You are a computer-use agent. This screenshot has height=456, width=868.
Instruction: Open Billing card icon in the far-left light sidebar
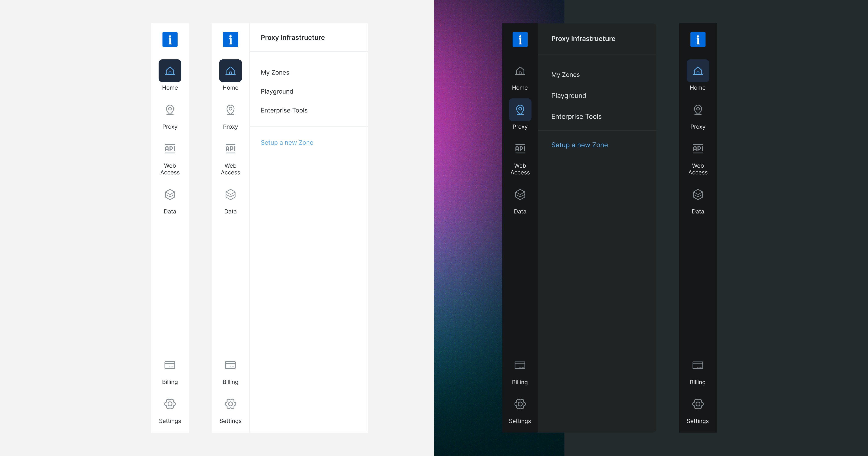coord(170,365)
